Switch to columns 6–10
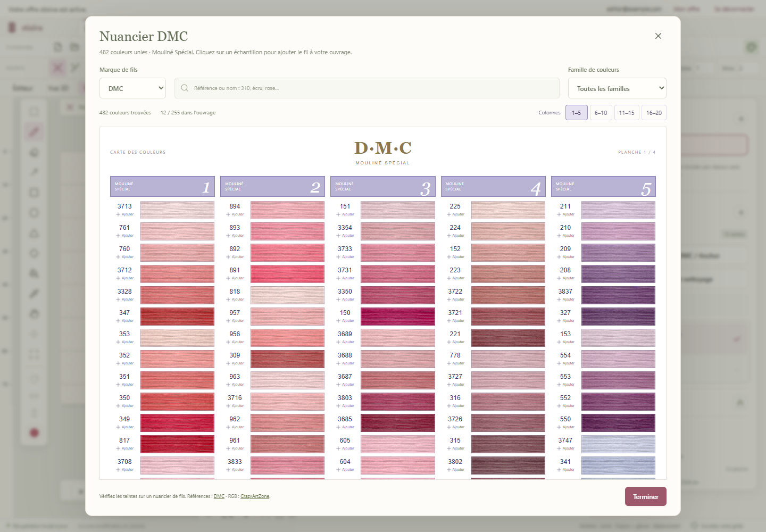 tap(601, 113)
